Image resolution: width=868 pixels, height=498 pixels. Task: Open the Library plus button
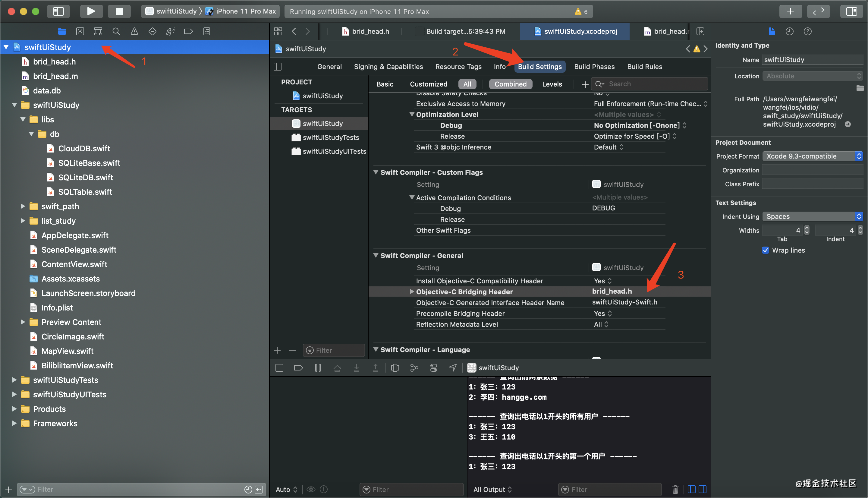pyautogui.click(x=791, y=11)
